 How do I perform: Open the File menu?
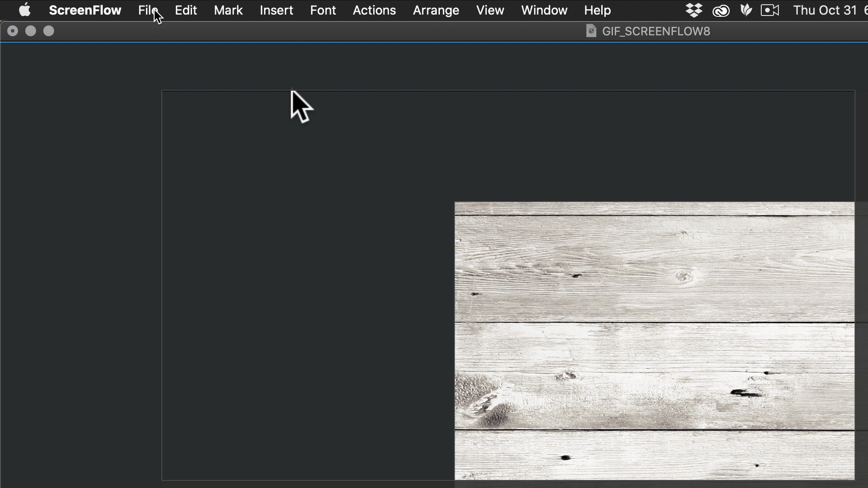[146, 10]
